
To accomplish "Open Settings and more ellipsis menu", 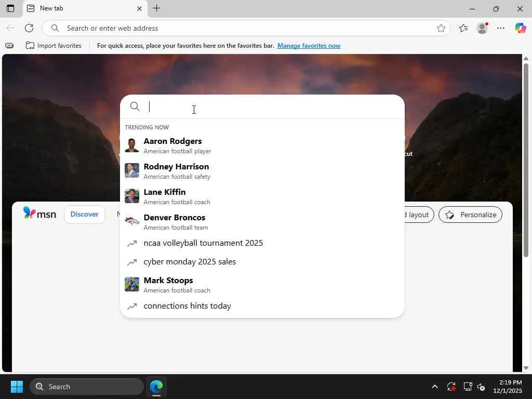I will (501, 28).
